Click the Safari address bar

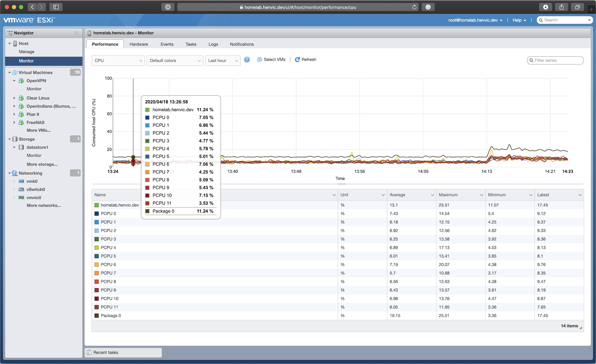pos(298,7)
